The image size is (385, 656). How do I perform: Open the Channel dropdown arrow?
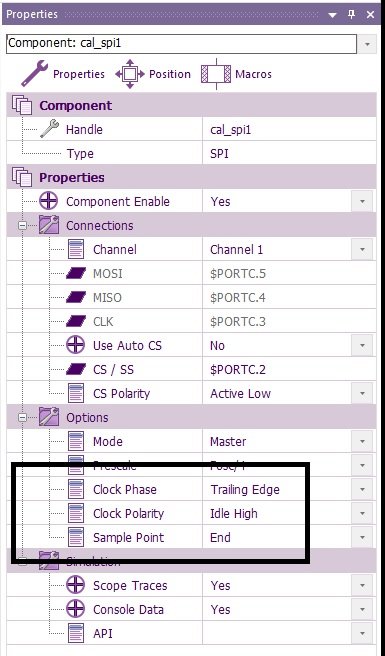362,250
